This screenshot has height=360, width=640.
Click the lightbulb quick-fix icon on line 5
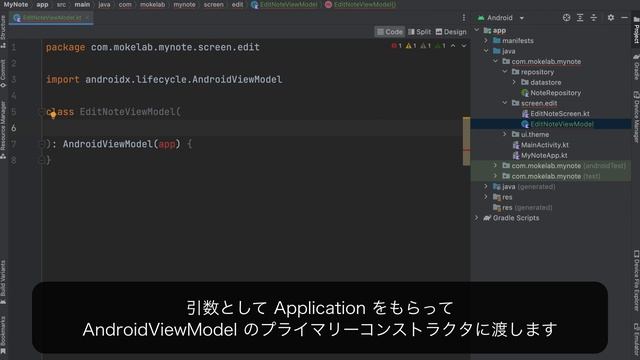(53, 115)
